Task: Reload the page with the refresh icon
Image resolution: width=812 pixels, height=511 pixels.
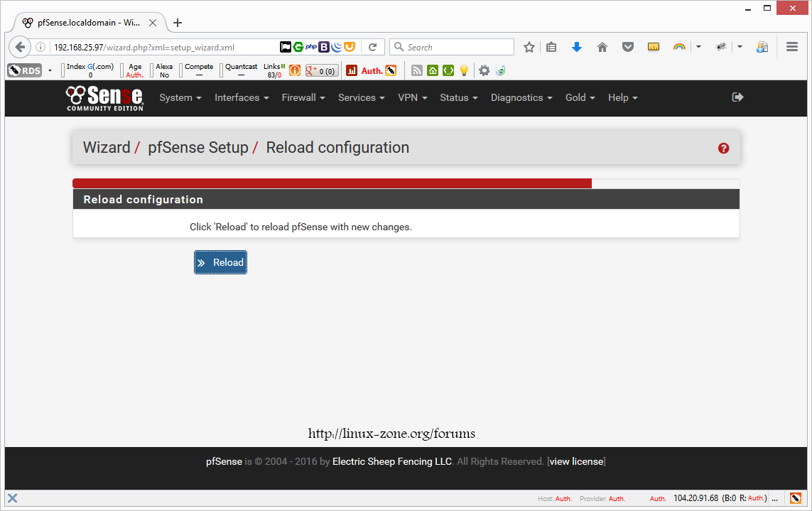Action: pyautogui.click(x=372, y=47)
